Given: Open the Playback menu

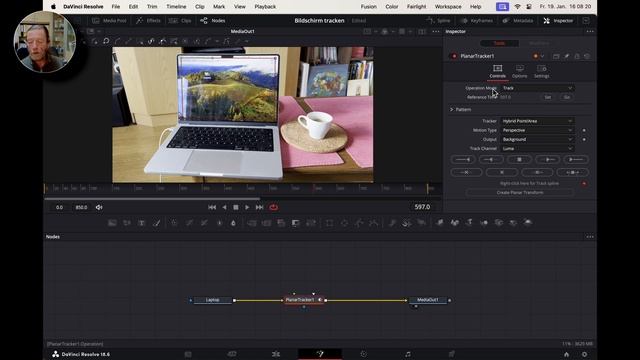Looking at the screenshot, I should 265,7.
